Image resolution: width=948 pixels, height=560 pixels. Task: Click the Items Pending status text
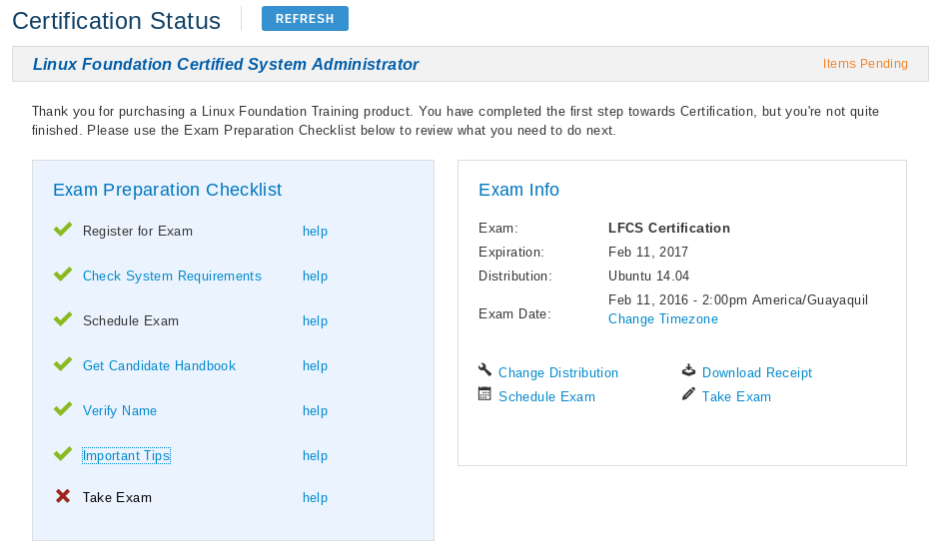(x=865, y=64)
